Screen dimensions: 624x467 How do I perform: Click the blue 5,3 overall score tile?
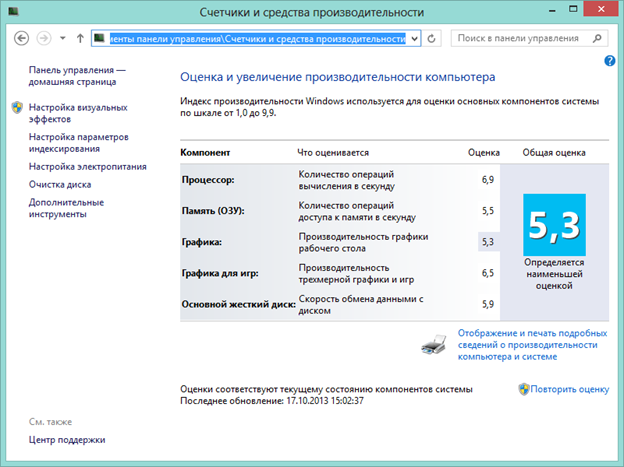(554, 225)
